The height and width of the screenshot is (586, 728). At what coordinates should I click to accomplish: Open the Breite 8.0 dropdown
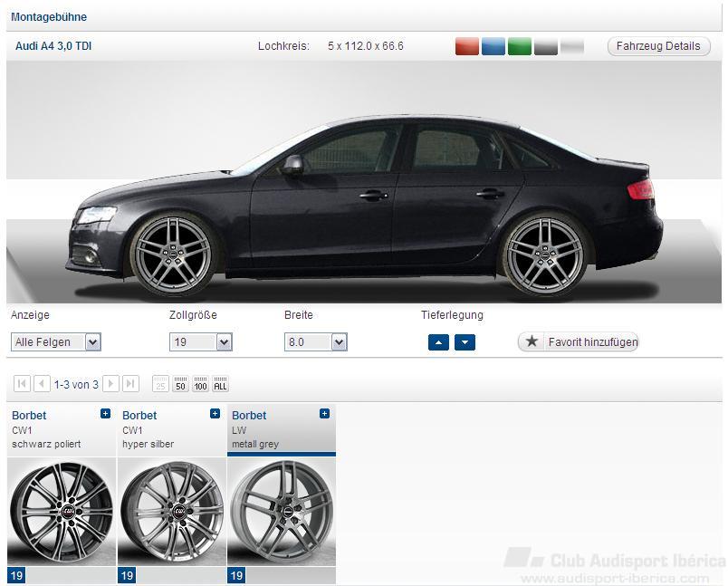[x=316, y=342]
